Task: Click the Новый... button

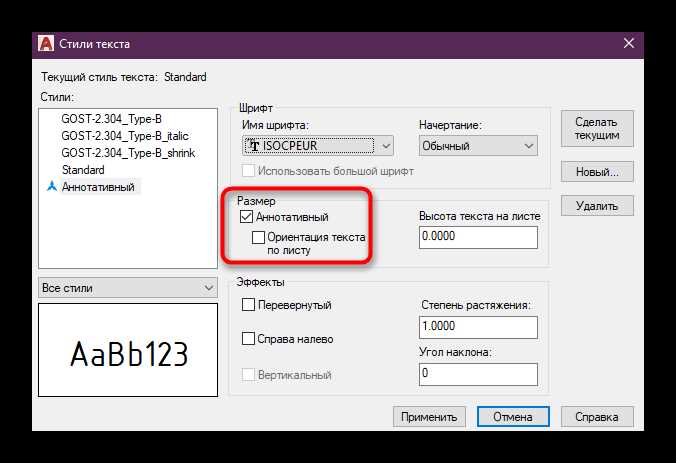Action: click(597, 172)
